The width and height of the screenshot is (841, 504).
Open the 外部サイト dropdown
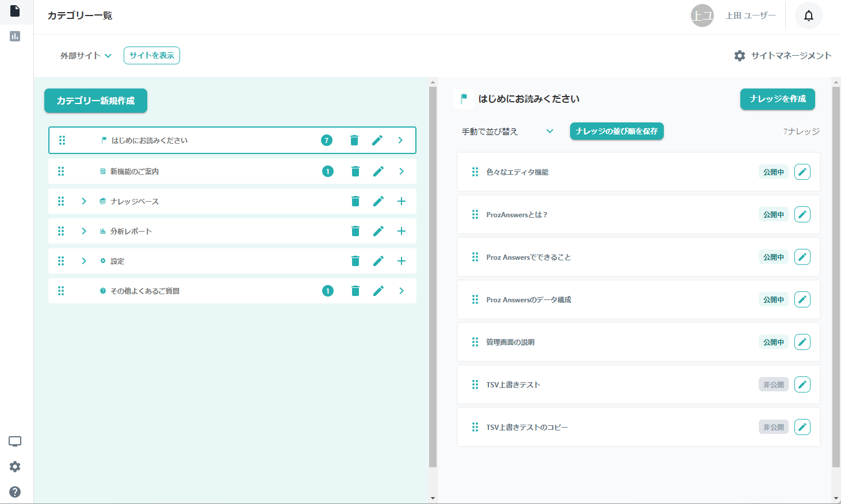86,56
